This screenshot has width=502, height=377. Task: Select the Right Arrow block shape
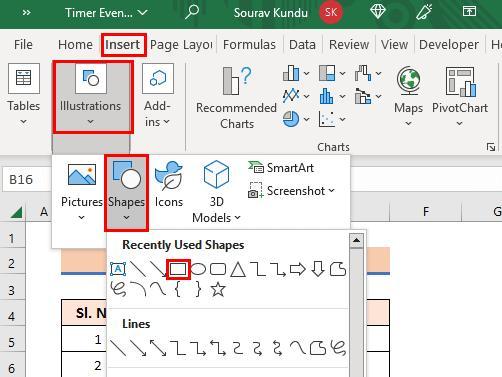coord(298,269)
